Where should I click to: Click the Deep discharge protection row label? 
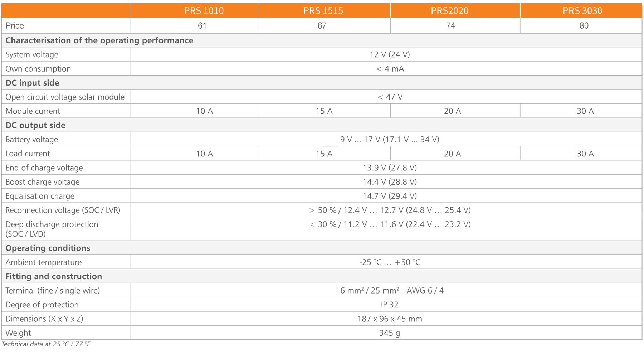point(52,229)
